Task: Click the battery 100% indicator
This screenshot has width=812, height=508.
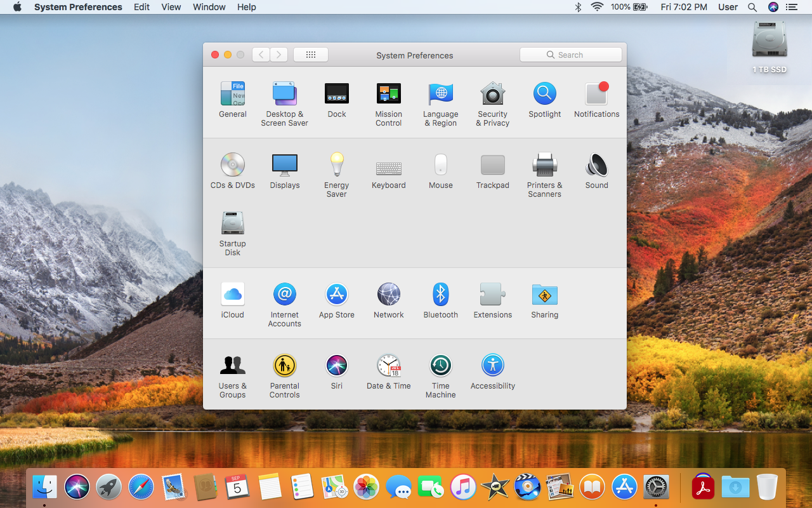Action: (x=629, y=7)
